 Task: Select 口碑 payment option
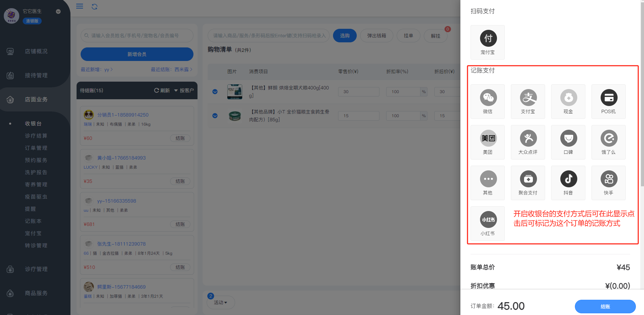[x=568, y=142]
